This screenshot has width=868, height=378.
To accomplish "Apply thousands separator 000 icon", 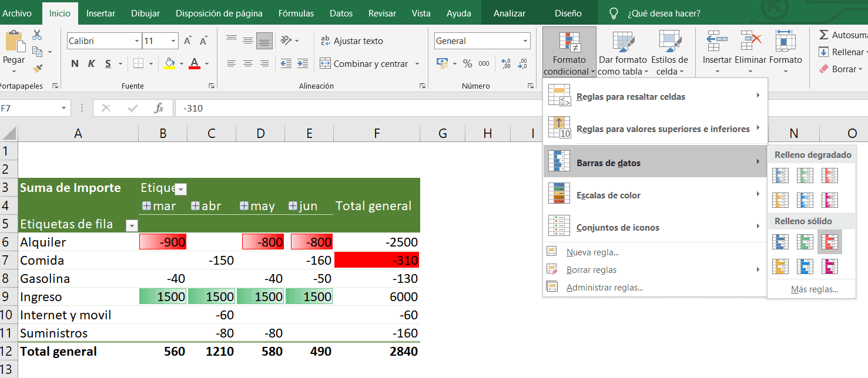I will (484, 63).
